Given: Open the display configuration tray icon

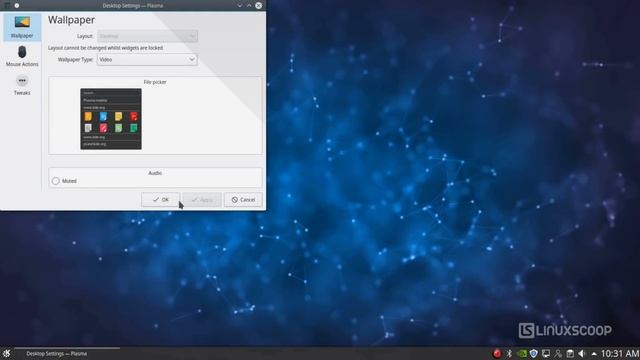Looking at the screenshot, I should point(546,353).
